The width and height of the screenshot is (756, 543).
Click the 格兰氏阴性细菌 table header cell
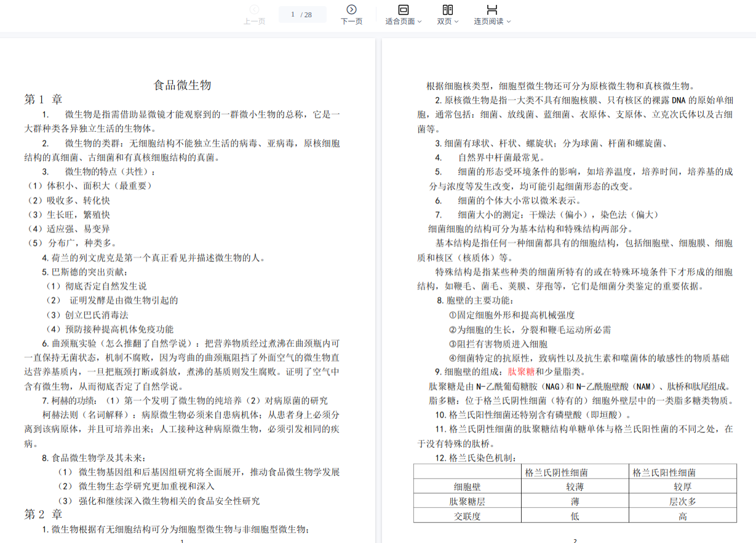tap(556, 473)
